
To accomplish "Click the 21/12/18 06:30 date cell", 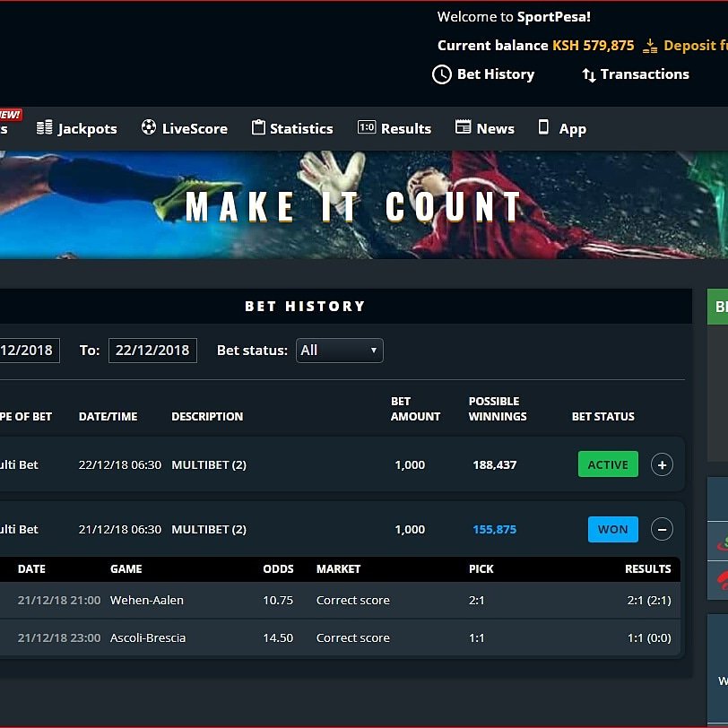I will coord(120,529).
